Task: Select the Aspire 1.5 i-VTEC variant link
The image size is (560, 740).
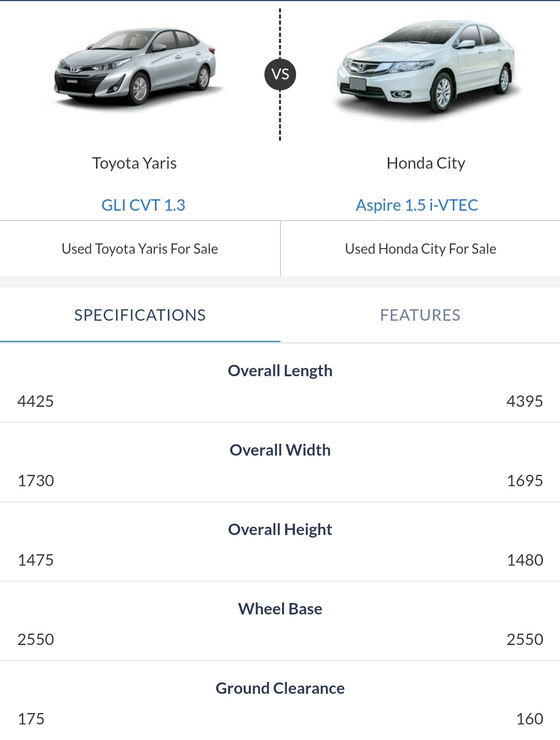Action: (417, 205)
